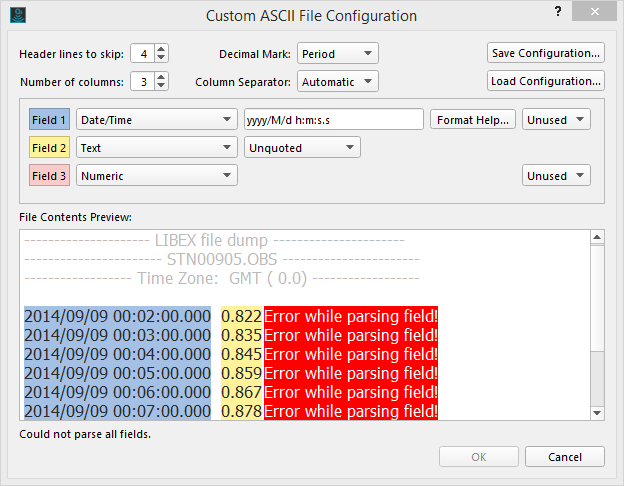624x486 pixels.
Task: Click the blue Field 1 color label
Action: coord(49,120)
